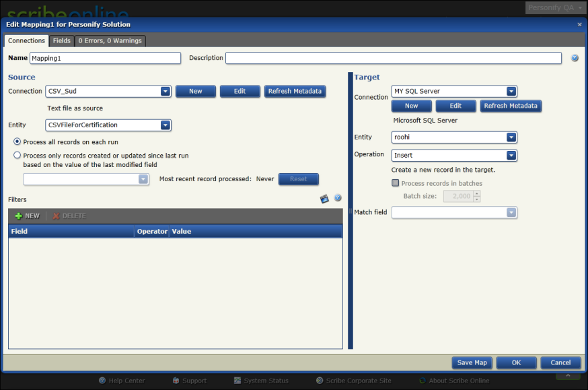The width and height of the screenshot is (588, 390).
Task: Expand the Source Connection dropdown
Action: pos(166,92)
